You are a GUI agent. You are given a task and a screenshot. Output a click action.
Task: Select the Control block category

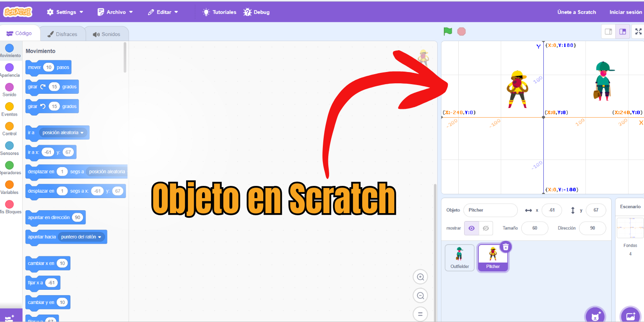click(x=9, y=128)
